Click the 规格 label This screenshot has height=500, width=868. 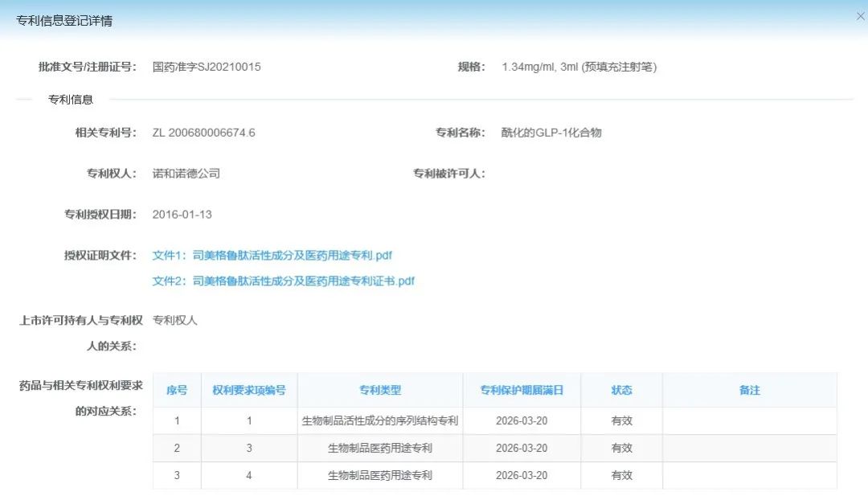click(471, 67)
